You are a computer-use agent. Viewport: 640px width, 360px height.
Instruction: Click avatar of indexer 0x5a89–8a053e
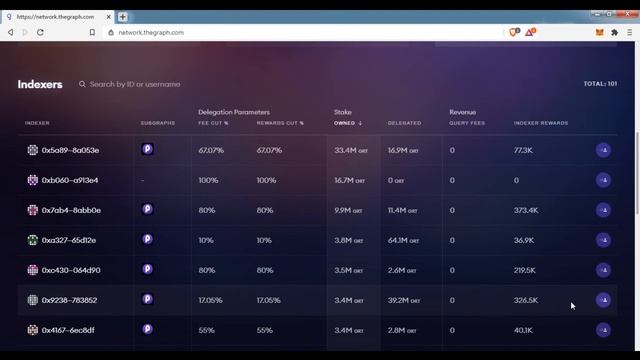33,150
